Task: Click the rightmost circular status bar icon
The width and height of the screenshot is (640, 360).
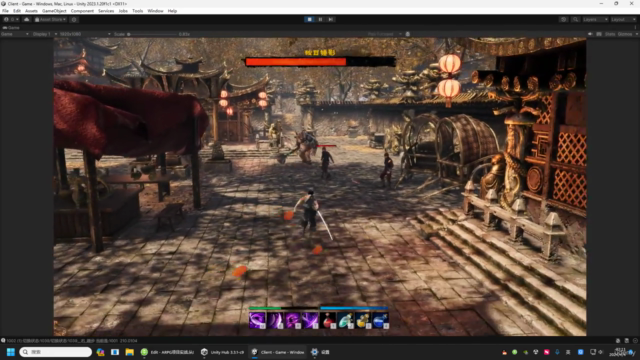Action: 636,340
